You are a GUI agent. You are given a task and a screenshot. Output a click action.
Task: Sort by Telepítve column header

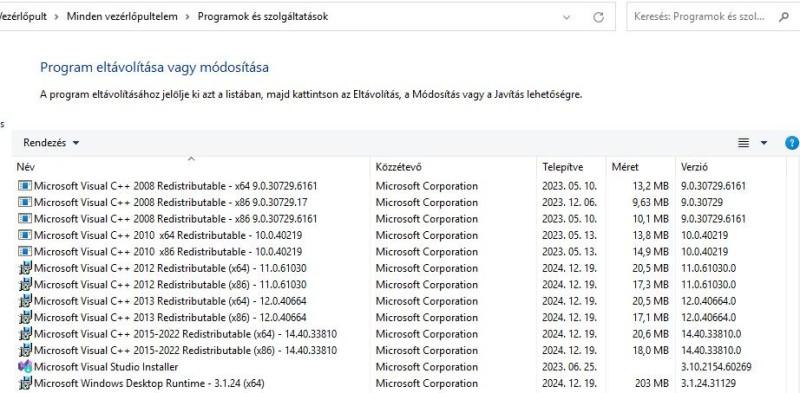click(x=571, y=167)
